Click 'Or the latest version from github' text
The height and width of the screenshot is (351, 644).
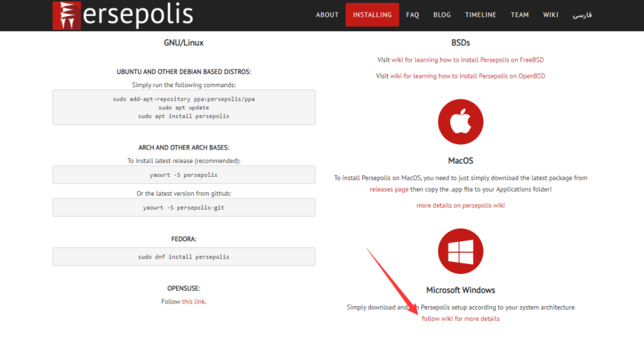pyautogui.click(x=184, y=193)
